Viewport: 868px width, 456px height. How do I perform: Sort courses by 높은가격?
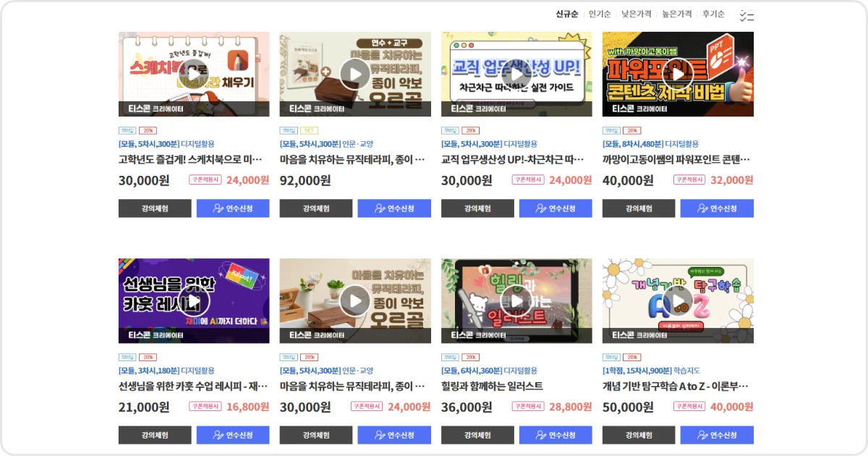point(677,14)
